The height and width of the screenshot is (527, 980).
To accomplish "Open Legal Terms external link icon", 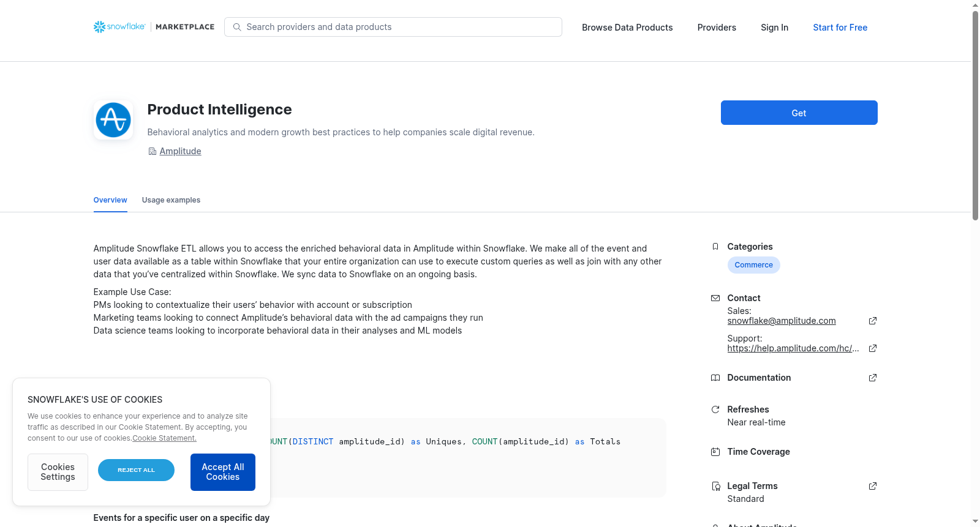I will pyautogui.click(x=873, y=486).
